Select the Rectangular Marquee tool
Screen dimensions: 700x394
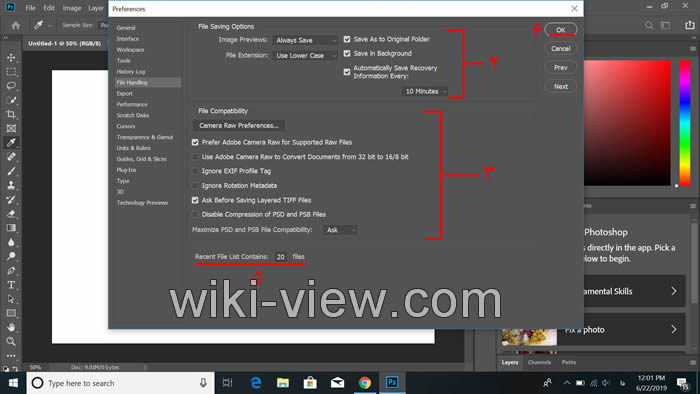pyautogui.click(x=11, y=72)
